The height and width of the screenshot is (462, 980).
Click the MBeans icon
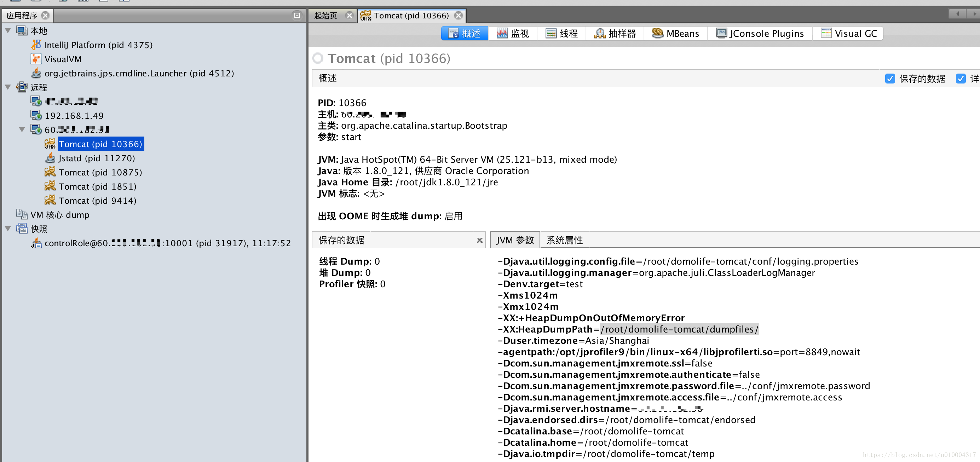(x=658, y=34)
